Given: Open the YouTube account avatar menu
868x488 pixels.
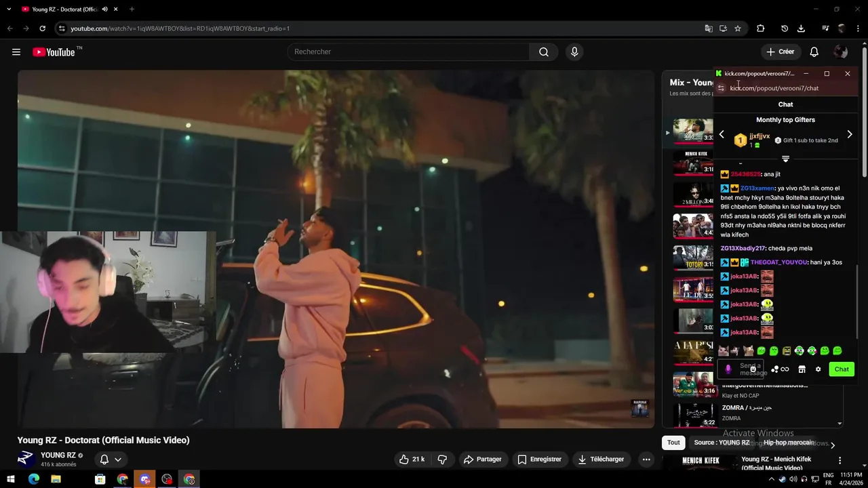Looking at the screenshot, I should [841, 52].
